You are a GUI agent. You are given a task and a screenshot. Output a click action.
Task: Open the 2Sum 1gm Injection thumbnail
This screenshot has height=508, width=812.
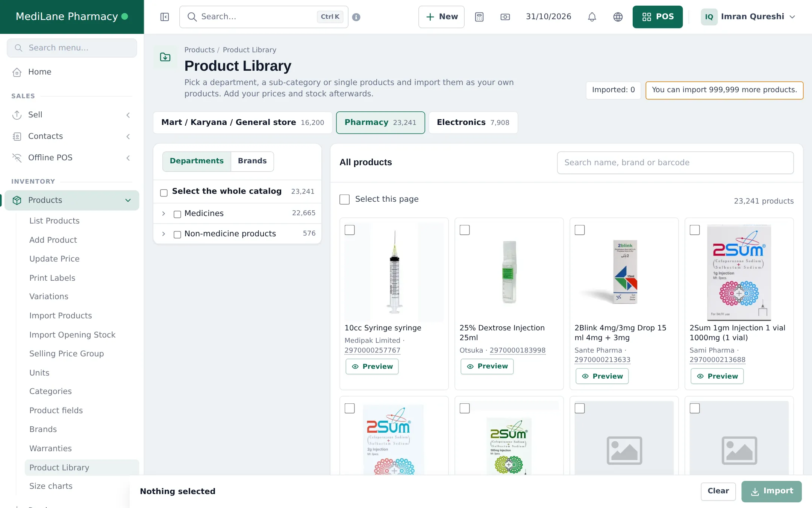pos(739,272)
